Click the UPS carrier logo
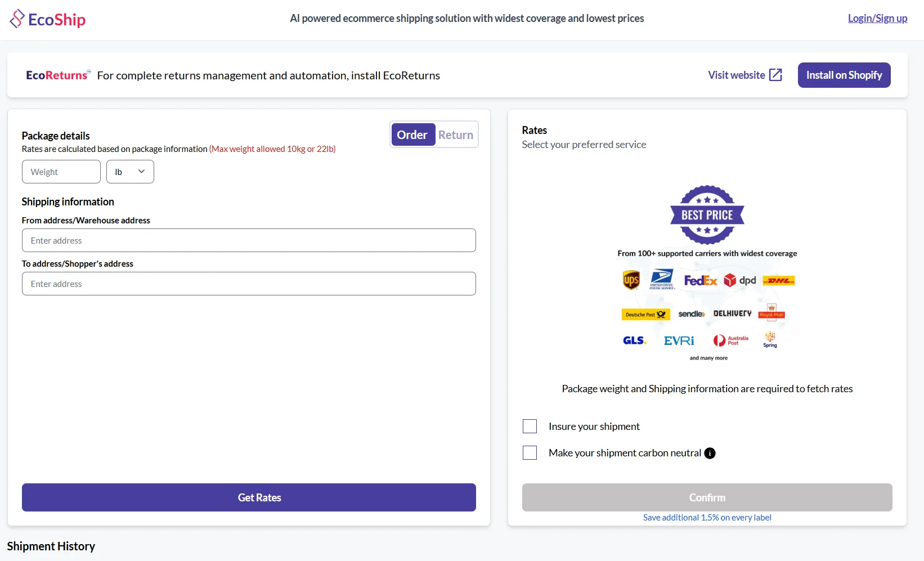The image size is (924, 561). tap(631, 280)
